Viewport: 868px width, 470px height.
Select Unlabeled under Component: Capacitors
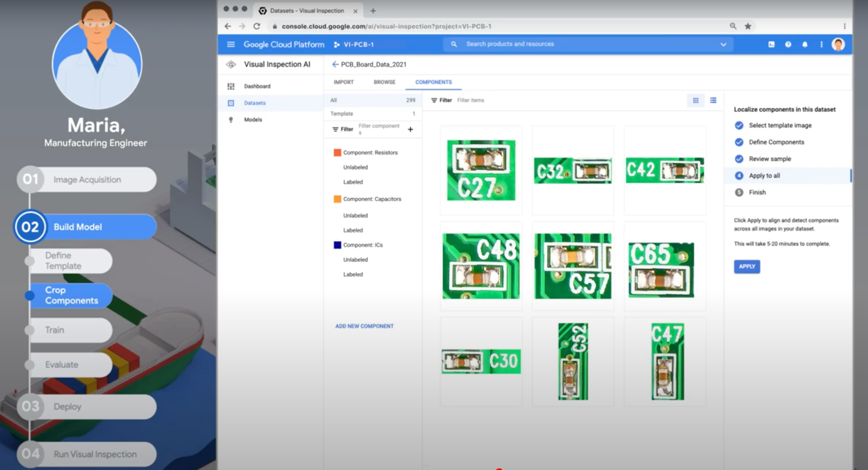(x=355, y=216)
